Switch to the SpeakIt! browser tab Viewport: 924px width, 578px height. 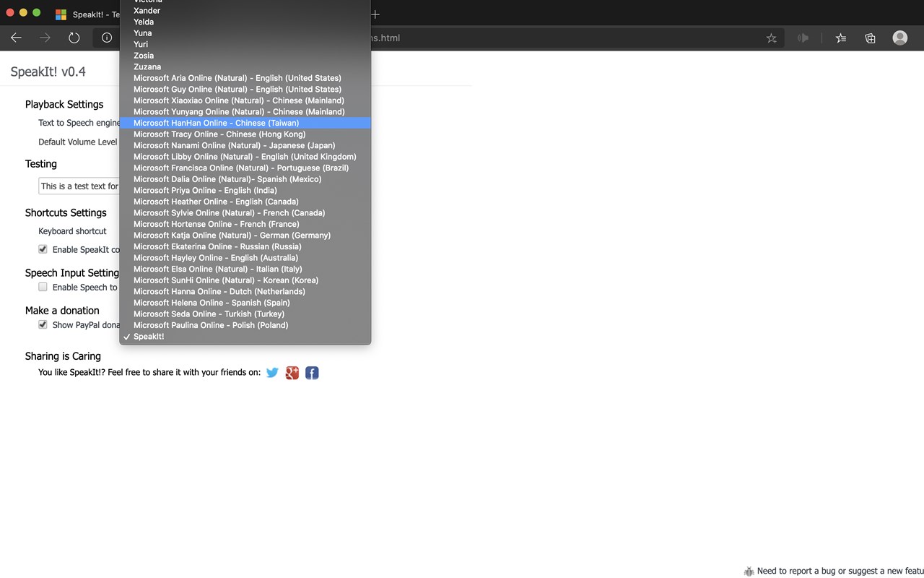pos(87,14)
